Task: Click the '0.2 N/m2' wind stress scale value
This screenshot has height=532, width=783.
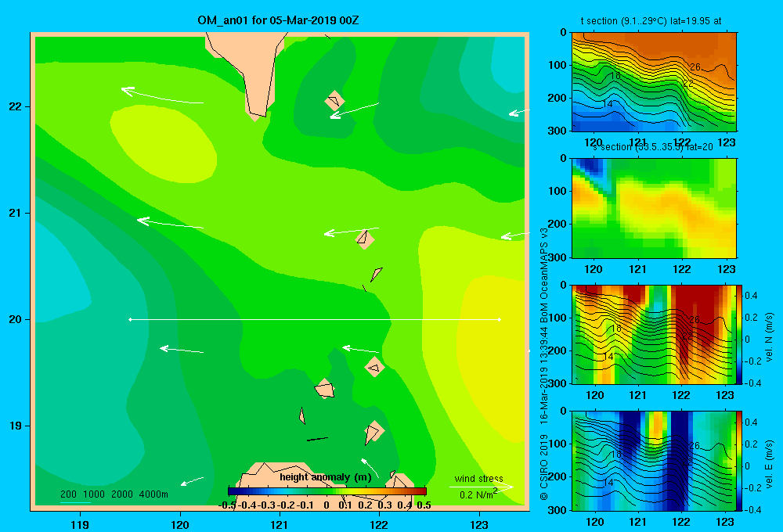Action: [478, 494]
